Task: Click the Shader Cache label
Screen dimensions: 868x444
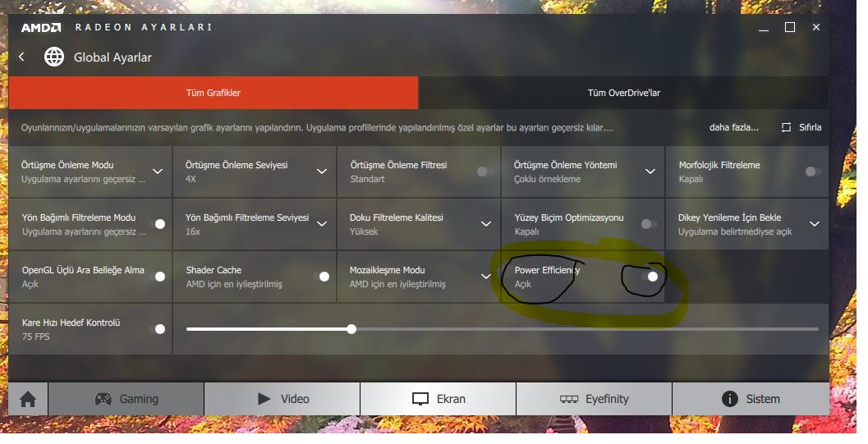Action: click(x=214, y=270)
